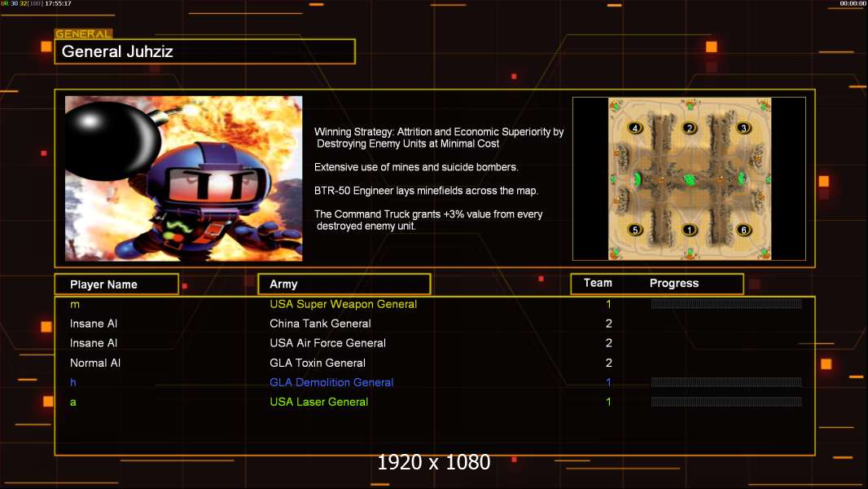Click player name 'm'
Image resolution: width=868 pixels, height=489 pixels.
pyautogui.click(x=75, y=304)
